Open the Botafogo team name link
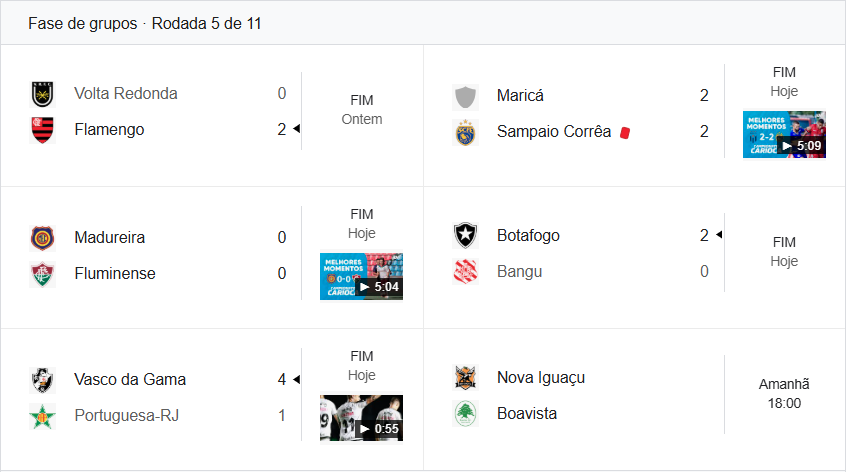Screen dimensions: 846x472 click(528, 236)
